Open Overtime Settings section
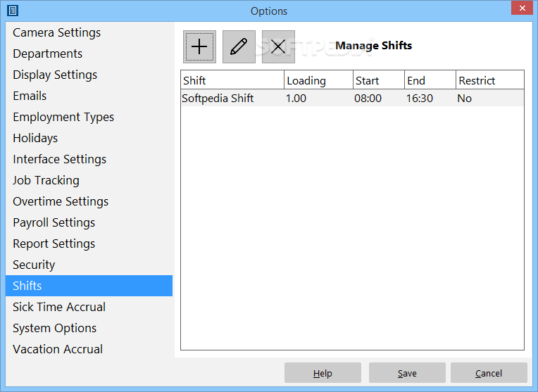Viewport: 538px width, 392px height. point(89,201)
